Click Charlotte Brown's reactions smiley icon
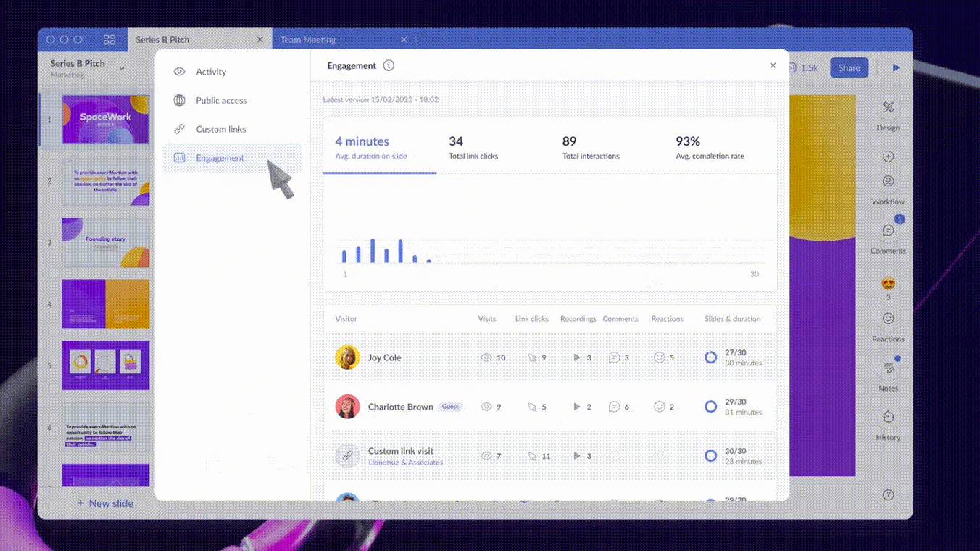This screenshot has width=980, height=551. (660, 407)
